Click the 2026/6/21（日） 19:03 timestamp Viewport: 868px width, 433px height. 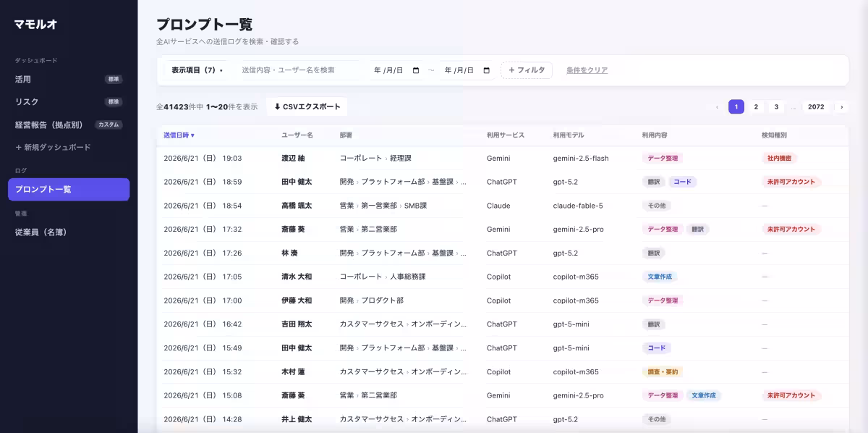(203, 158)
